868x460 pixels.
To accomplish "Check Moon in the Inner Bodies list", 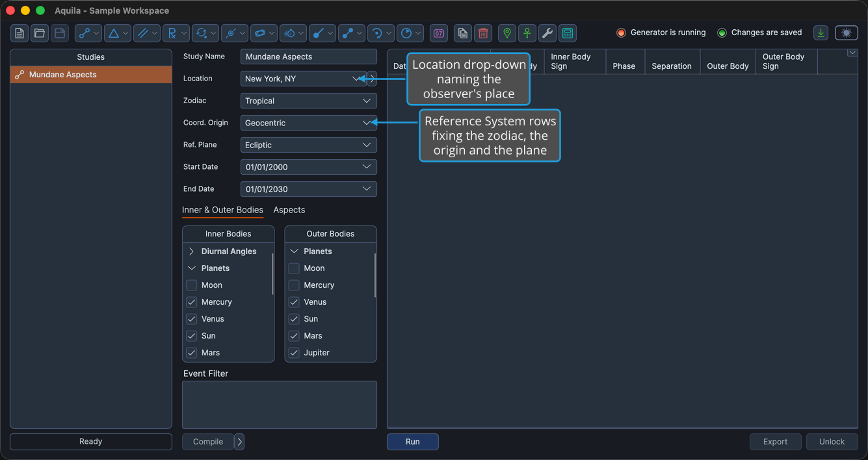I will (191, 285).
